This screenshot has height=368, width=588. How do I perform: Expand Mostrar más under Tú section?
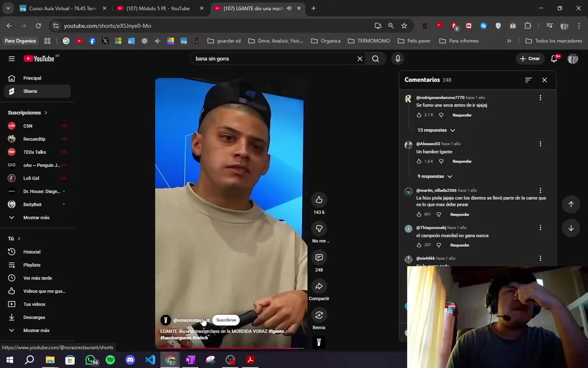click(x=37, y=331)
